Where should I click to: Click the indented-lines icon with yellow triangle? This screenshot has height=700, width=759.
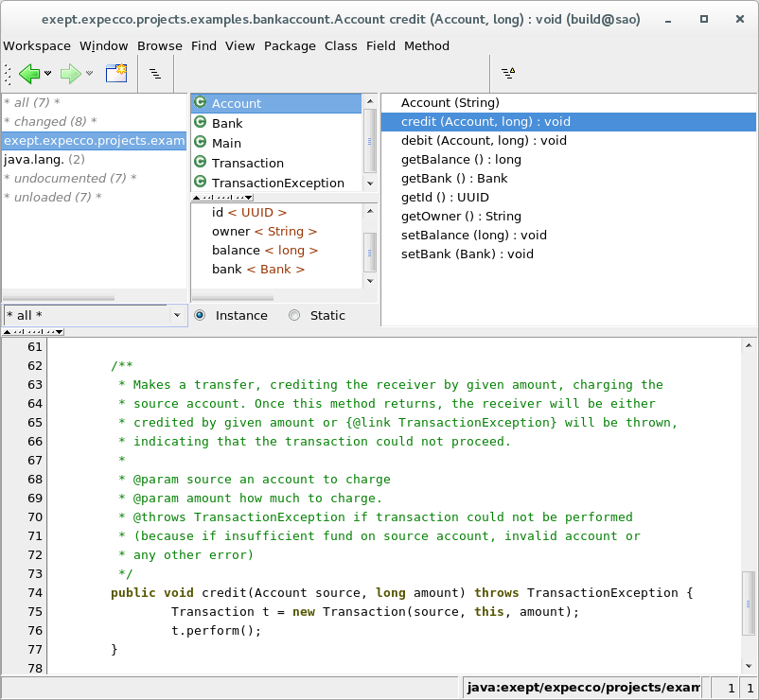click(x=508, y=73)
